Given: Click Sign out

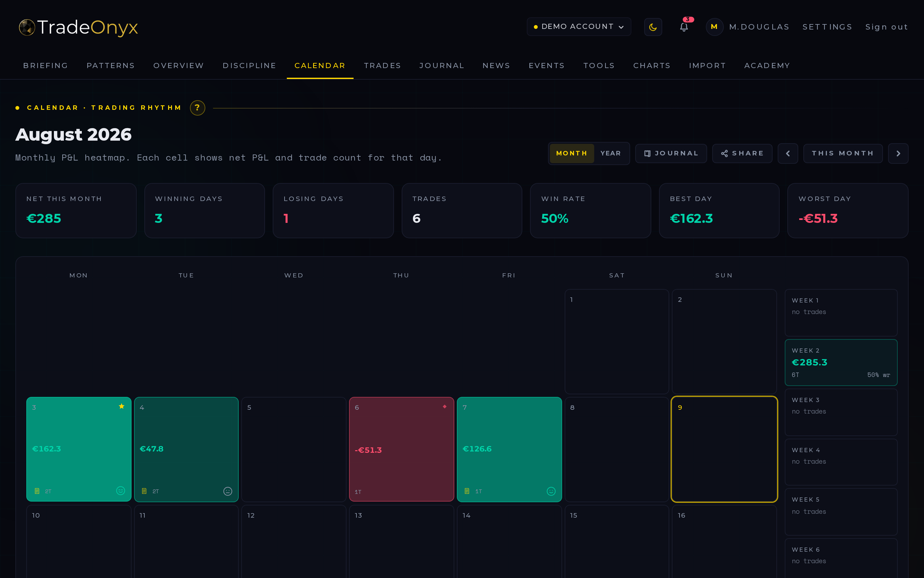Looking at the screenshot, I should tap(886, 27).
